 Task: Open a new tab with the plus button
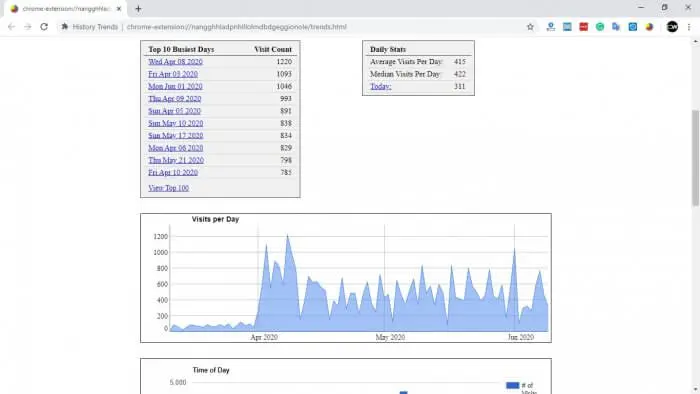(x=138, y=8)
